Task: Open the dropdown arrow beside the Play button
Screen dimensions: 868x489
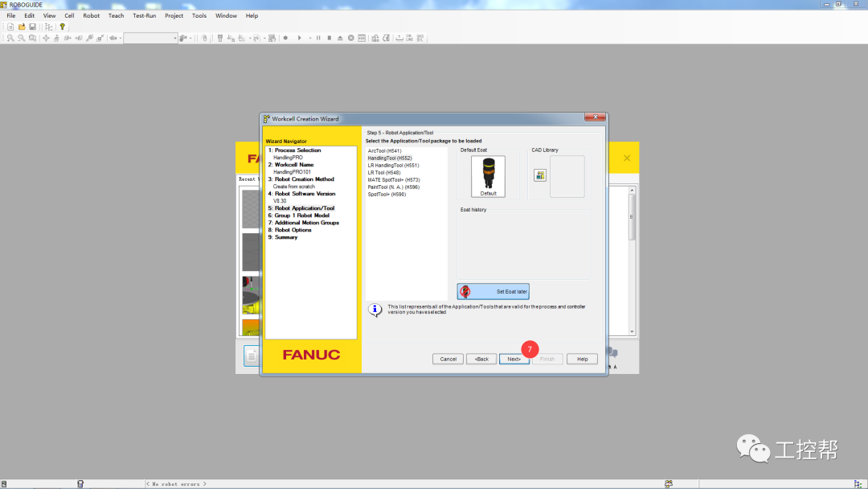Action: (309, 39)
